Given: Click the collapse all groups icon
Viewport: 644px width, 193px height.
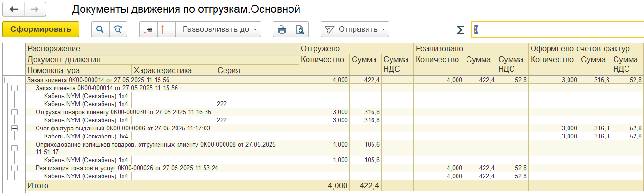Looking at the screenshot, I should (x=148, y=29).
